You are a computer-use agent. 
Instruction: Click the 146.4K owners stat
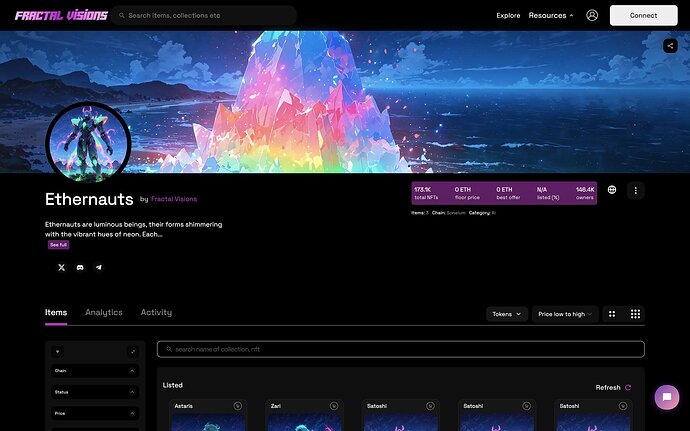tap(585, 193)
